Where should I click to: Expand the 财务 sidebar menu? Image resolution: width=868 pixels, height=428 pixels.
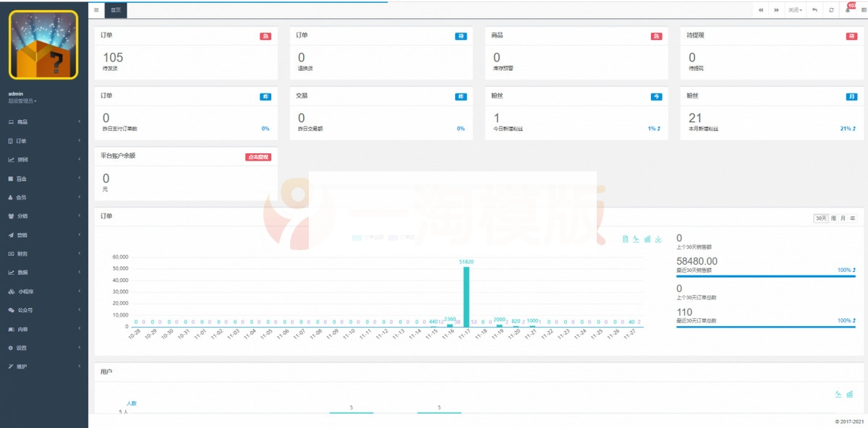point(43,254)
